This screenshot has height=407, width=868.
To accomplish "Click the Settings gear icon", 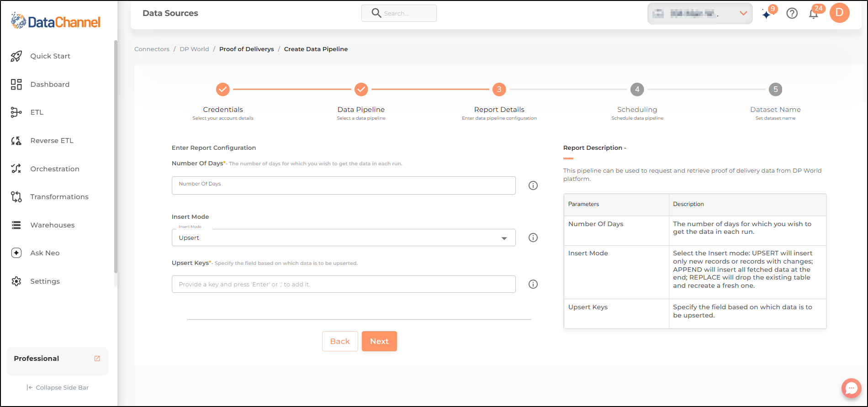I will [x=16, y=281].
